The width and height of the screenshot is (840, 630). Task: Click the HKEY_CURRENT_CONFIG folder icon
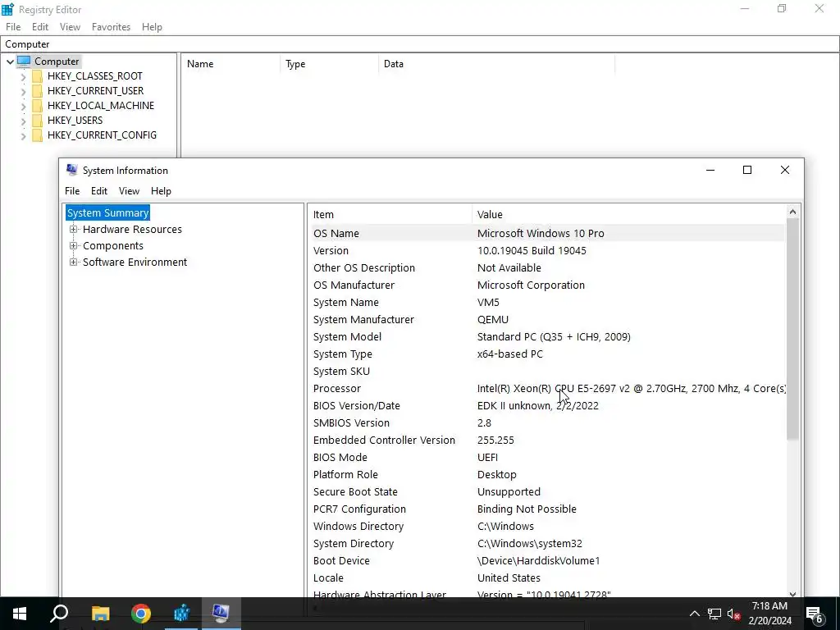tap(37, 135)
